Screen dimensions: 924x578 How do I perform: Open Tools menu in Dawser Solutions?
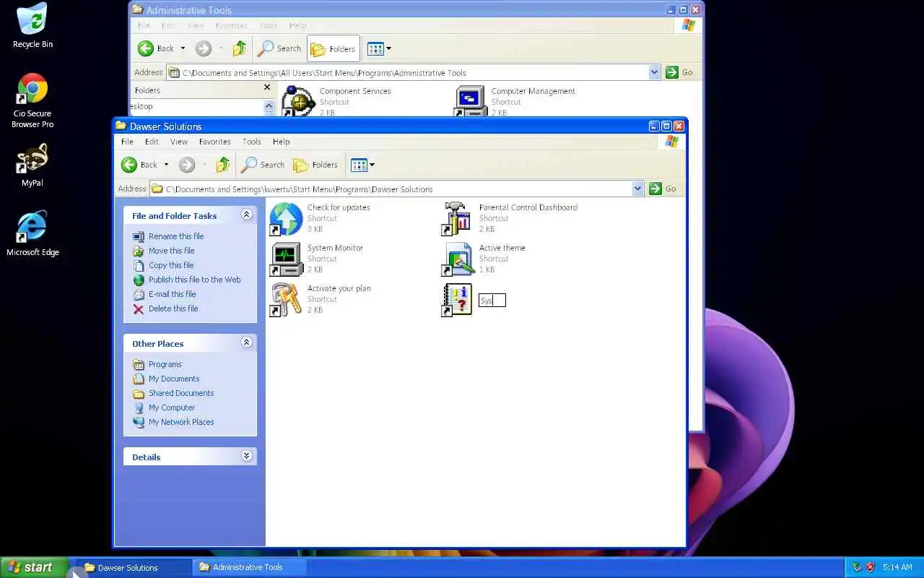[252, 142]
